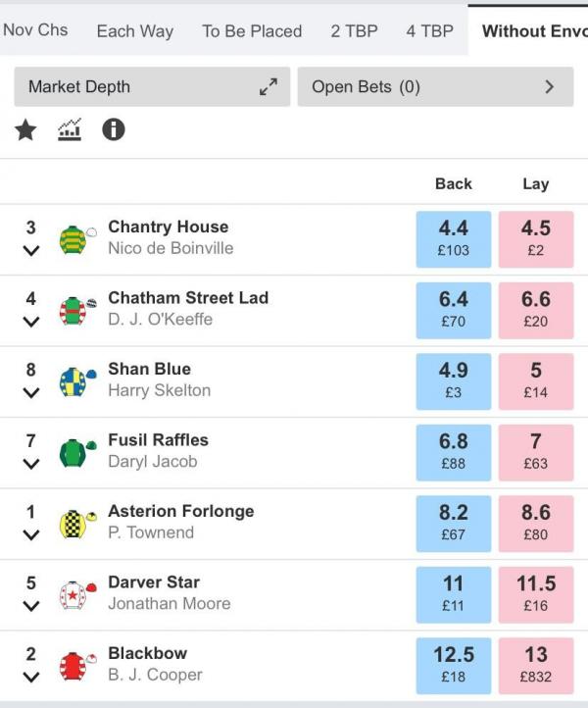Click Asterion Forlonge checkered silks icon

(x=77, y=524)
